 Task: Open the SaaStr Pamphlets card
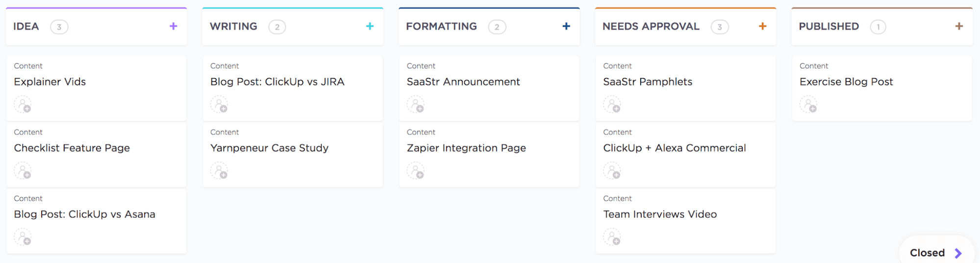point(647,82)
